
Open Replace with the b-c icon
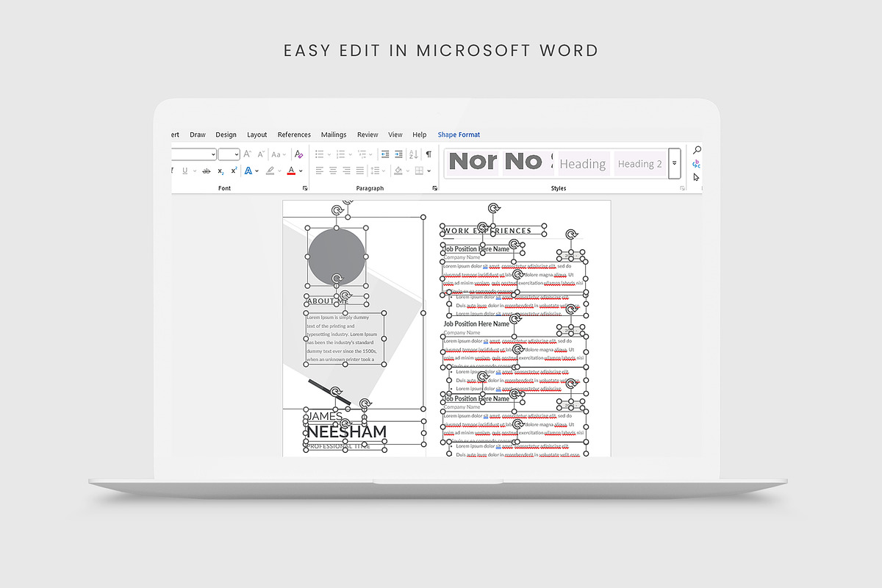point(697,164)
